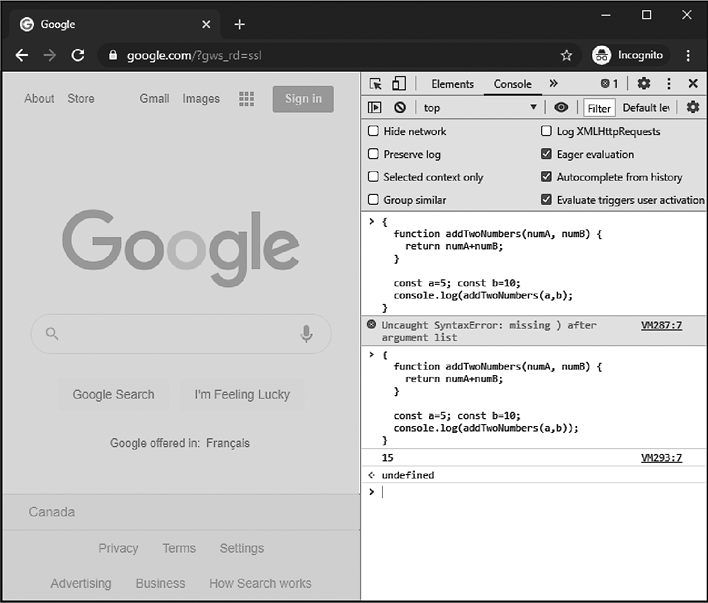Enable the Hide network checkbox
This screenshot has width=708, height=603.
(x=374, y=131)
